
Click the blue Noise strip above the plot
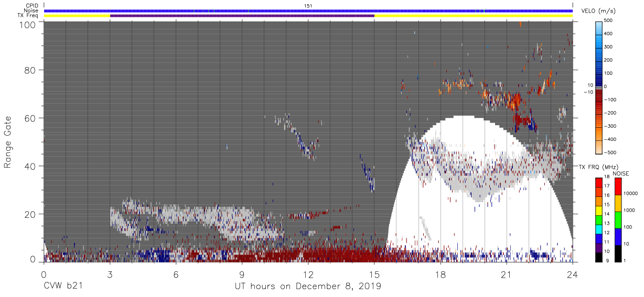point(308,10)
